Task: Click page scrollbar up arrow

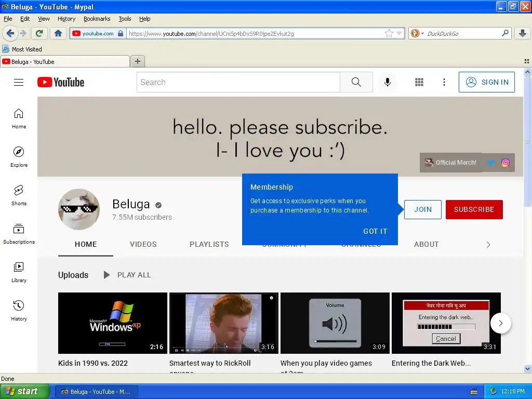Action: point(527,72)
